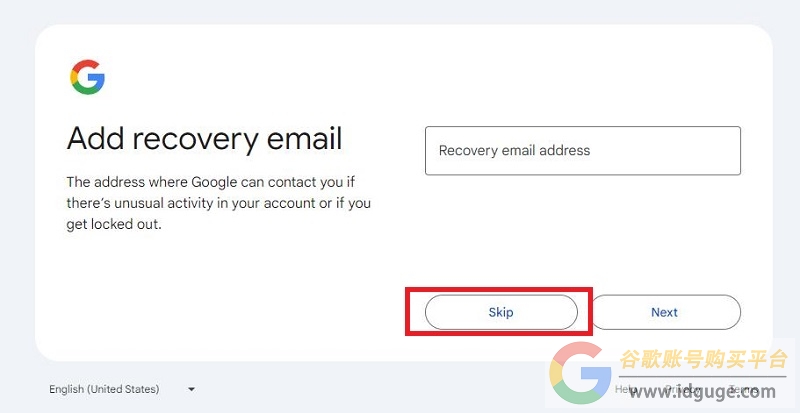Screen dimensions: 800x413
Task: Click the Next button
Action: point(665,312)
